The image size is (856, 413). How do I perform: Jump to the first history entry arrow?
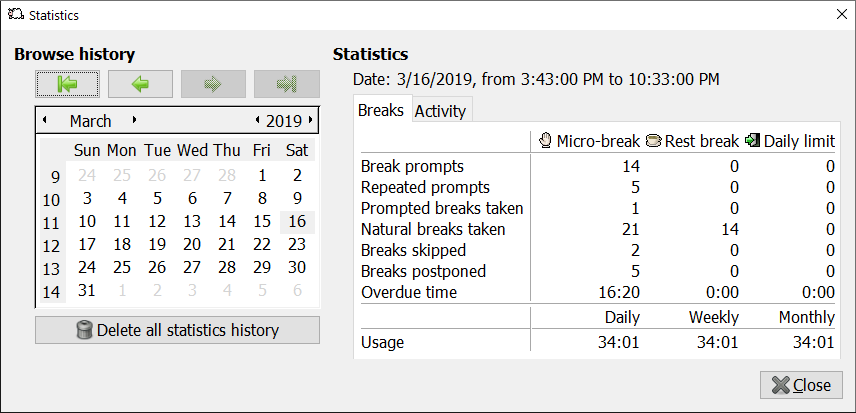[68, 84]
